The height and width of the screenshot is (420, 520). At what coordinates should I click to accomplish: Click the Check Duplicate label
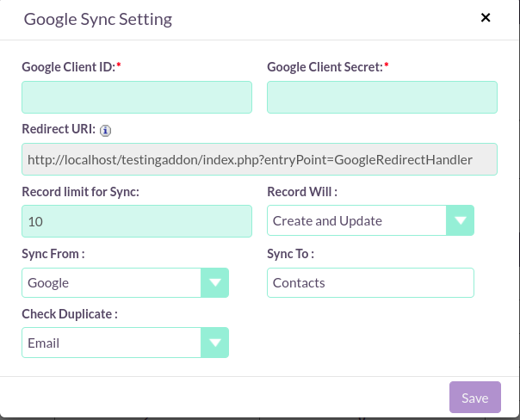[x=70, y=314]
